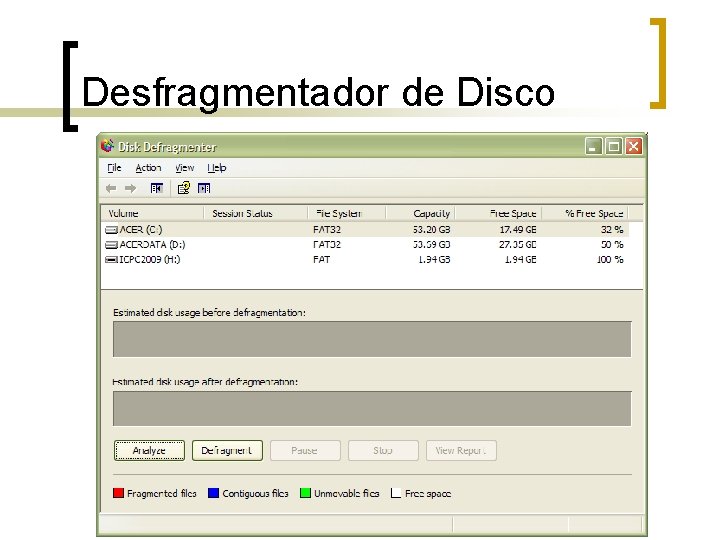Screen dimensions: 720x540
Task: Click the Back arrow toolbar icon
Action: click(x=111, y=188)
